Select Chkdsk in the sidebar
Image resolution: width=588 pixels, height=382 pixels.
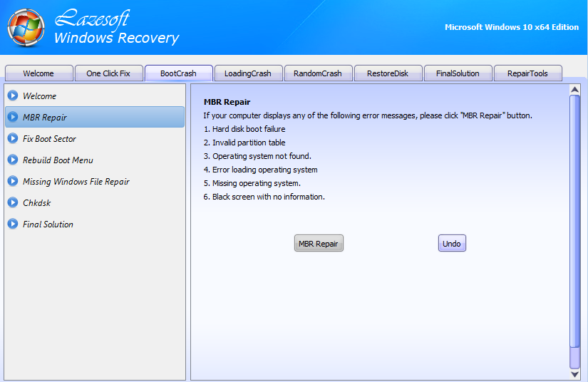coord(95,203)
